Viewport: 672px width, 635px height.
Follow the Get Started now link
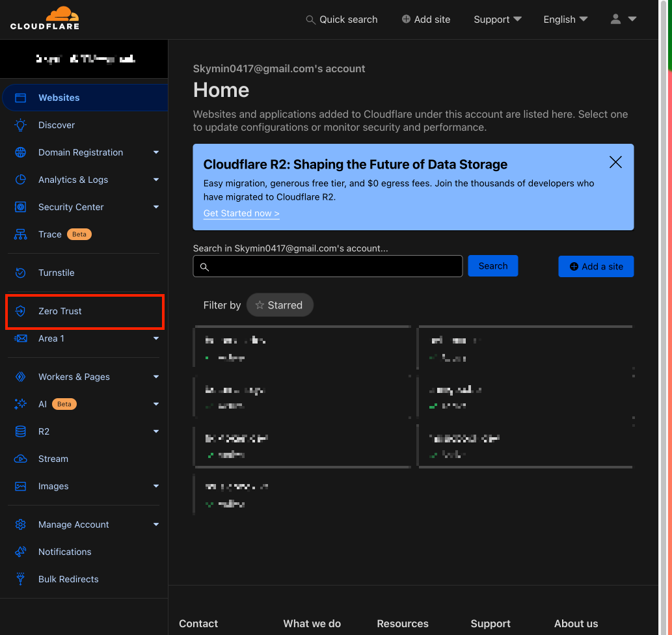pos(241,213)
